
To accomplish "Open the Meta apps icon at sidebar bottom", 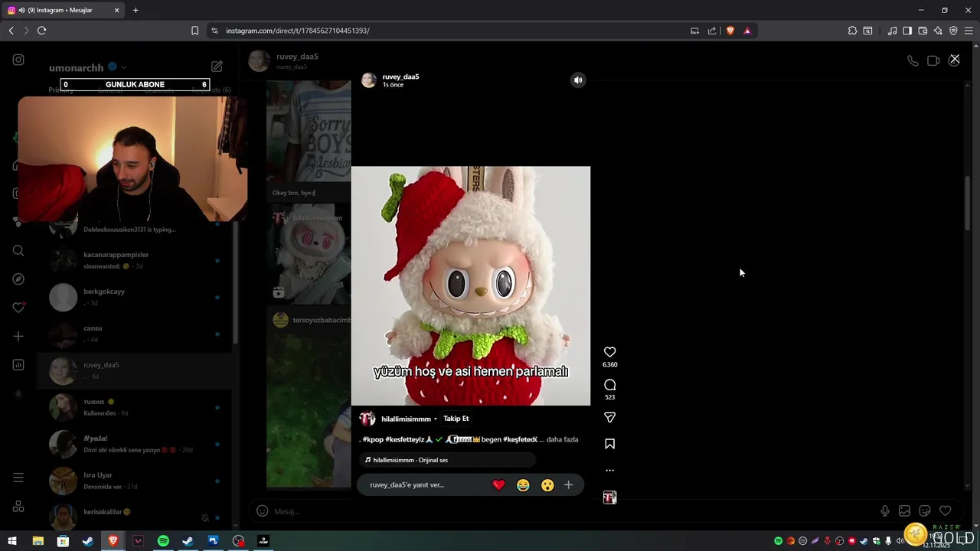I will (x=18, y=507).
